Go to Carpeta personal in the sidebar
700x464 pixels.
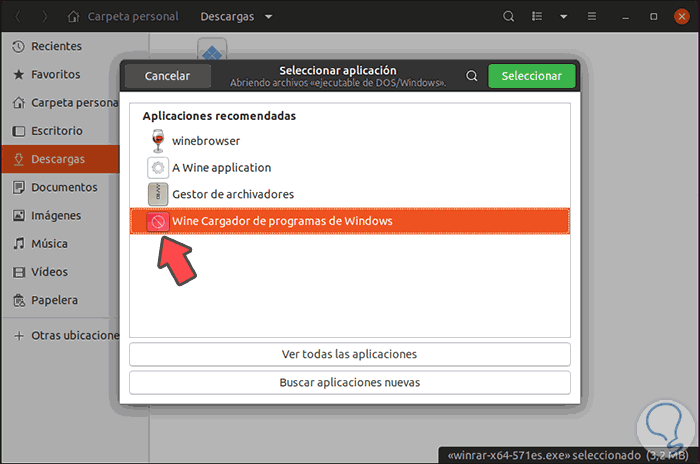click(61, 103)
